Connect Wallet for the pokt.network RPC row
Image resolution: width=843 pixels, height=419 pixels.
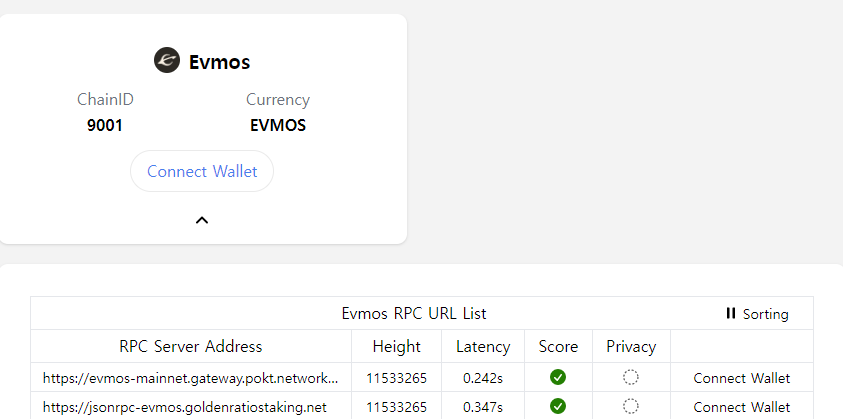coord(742,378)
